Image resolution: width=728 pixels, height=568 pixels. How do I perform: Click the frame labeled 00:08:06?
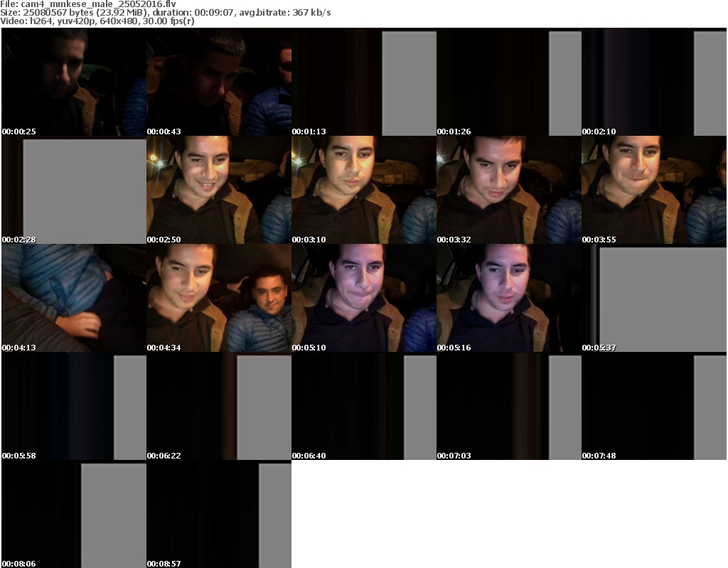point(74,514)
